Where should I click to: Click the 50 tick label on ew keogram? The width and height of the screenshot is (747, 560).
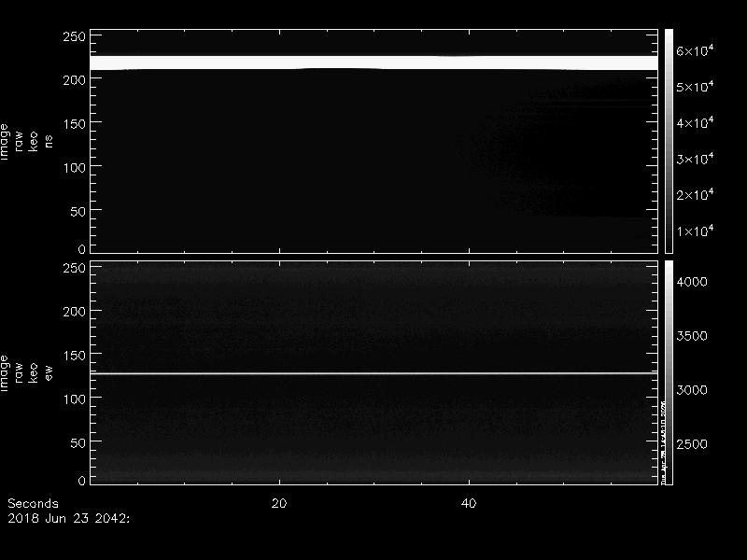click(78, 442)
